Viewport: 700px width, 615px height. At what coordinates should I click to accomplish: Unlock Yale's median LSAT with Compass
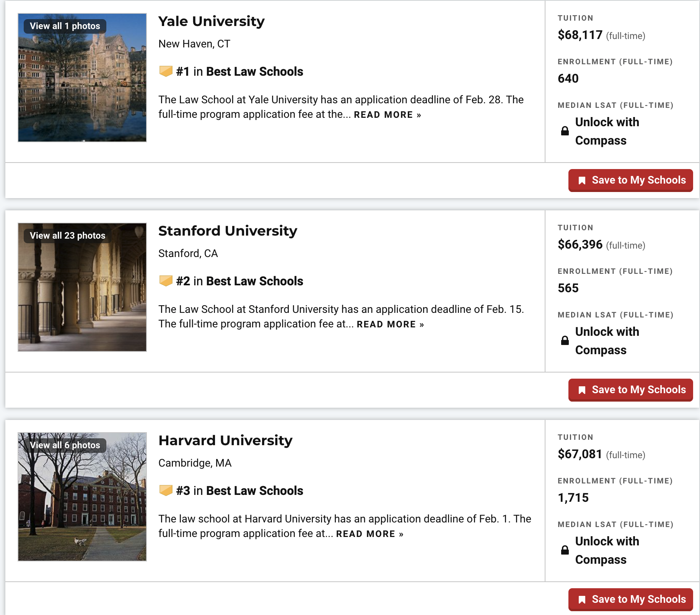coord(607,131)
